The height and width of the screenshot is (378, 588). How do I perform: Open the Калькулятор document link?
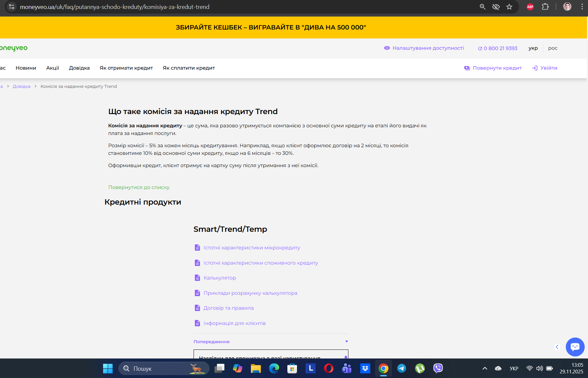click(x=215, y=278)
